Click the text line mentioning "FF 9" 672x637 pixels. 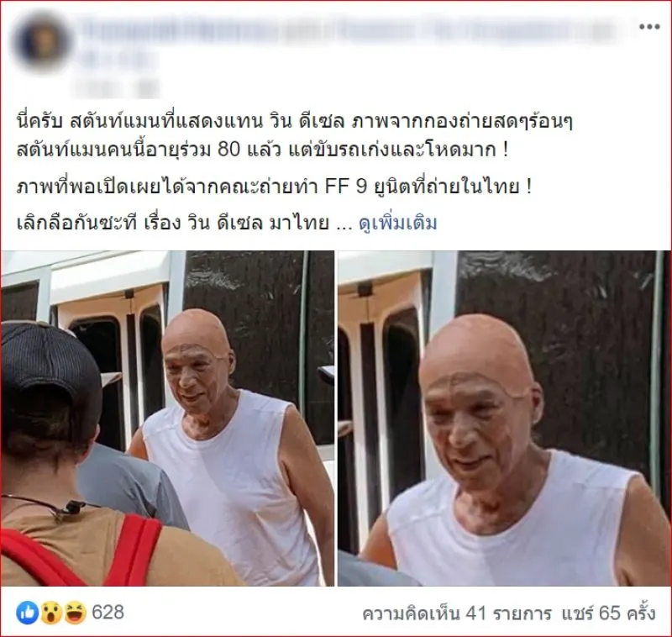click(x=275, y=187)
